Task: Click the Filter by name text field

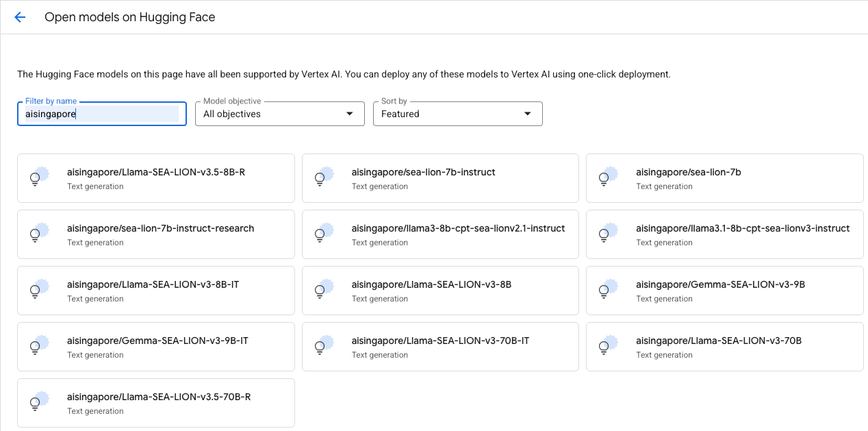Action: [101, 114]
